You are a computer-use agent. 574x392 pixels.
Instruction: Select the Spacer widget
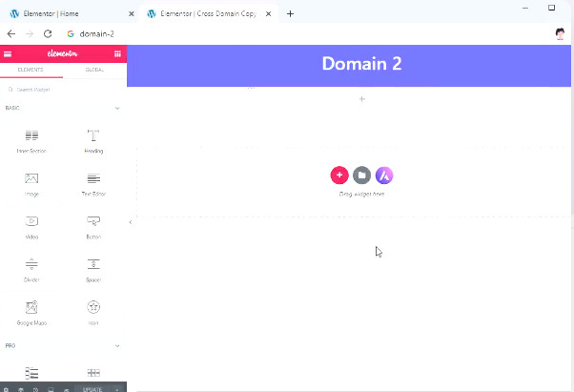(x=93, y=270)
